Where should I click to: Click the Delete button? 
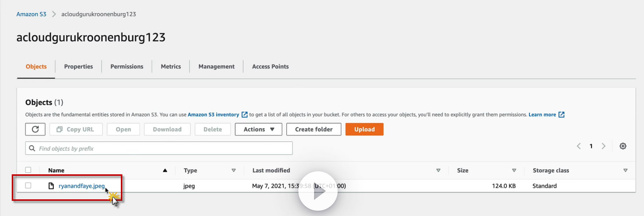coord(213,129)
